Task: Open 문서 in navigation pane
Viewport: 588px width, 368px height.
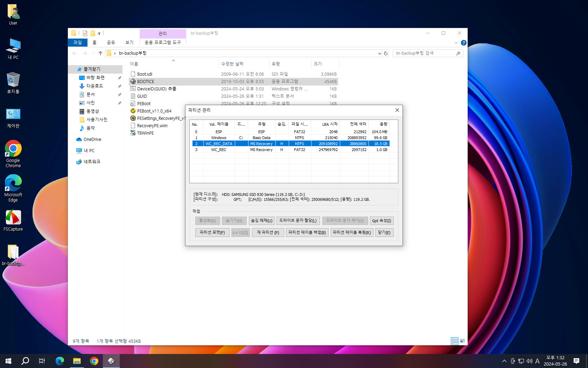Action: 90,94
